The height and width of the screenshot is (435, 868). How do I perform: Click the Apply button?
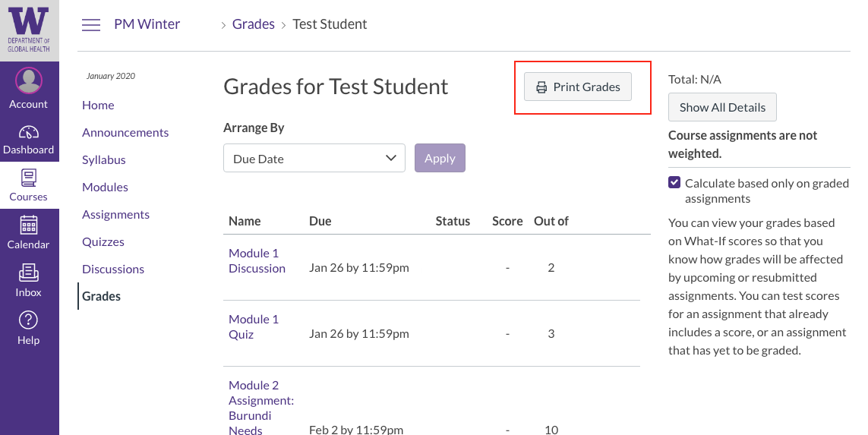point(440,159)
